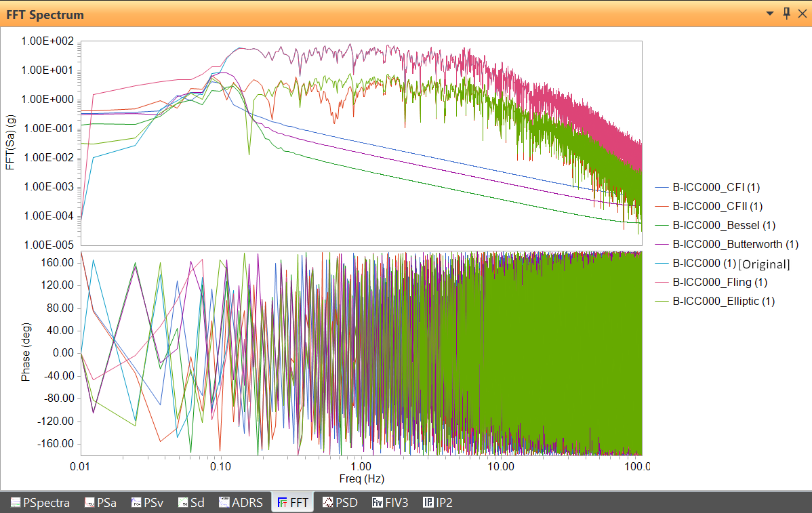The image size is (812, 513).
Task: Close the FFT Spectrum panel
Action: [x=801, y=14]
